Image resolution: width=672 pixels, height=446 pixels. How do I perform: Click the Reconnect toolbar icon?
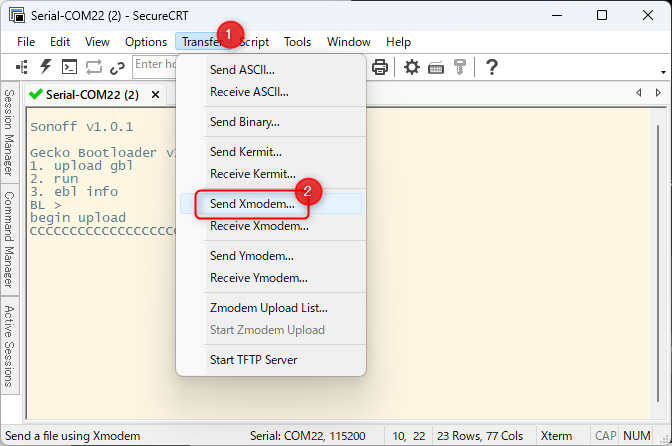(x=94, y=67)
